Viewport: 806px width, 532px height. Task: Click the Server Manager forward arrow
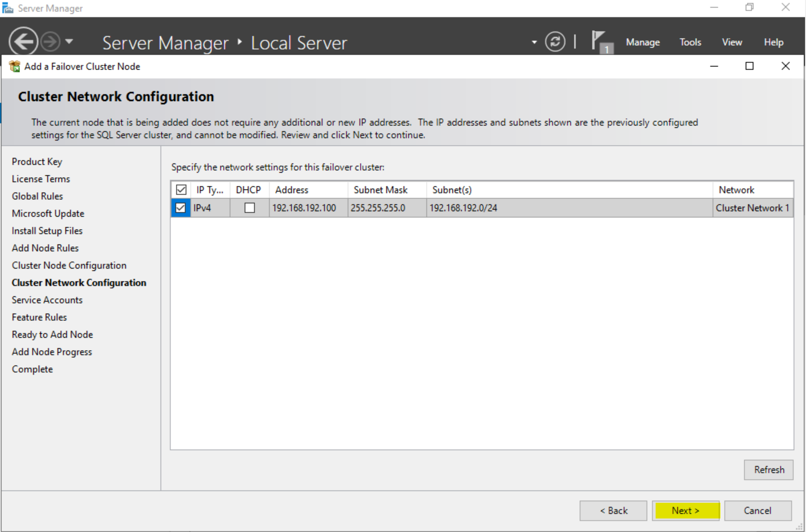pyautogui.click(x=50, y=42)
